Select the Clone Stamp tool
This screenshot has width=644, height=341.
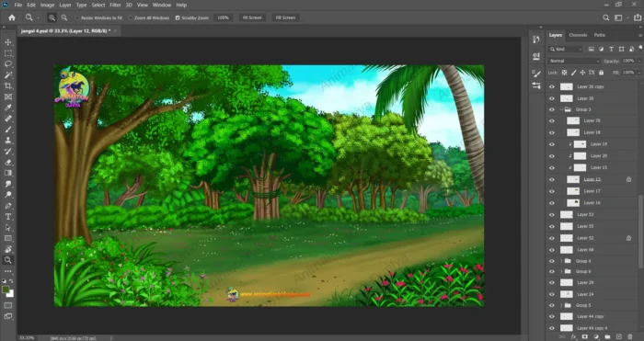(x=7, y=141)
